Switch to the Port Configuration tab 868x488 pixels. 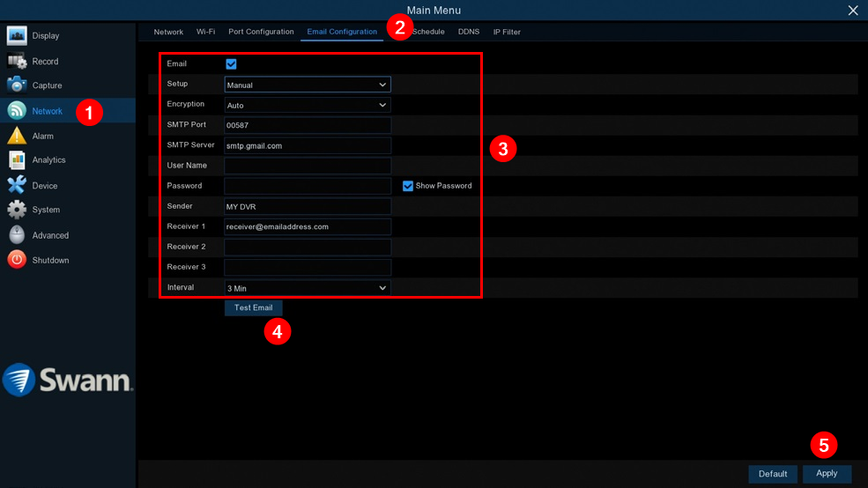[x=261, y=32]
